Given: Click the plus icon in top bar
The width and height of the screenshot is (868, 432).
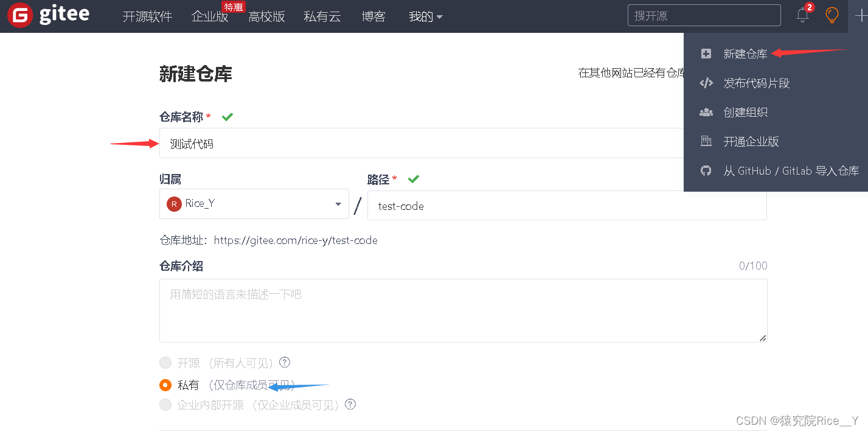Looking at the screenshot, I should (861, 16).
